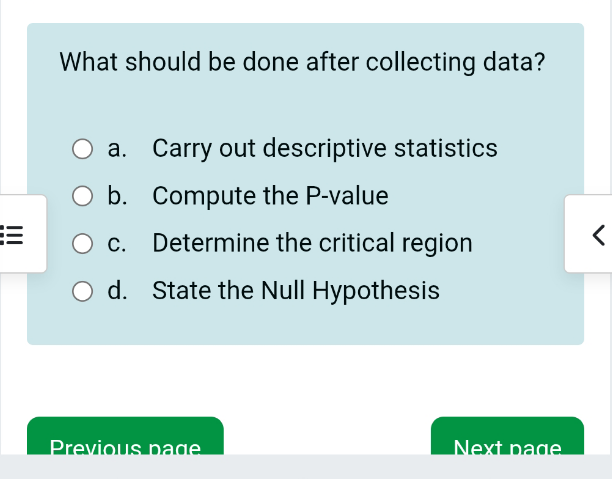Choose 'Determine the critical region' answer text
612x479 pixels.
click(x=312, y=243)
